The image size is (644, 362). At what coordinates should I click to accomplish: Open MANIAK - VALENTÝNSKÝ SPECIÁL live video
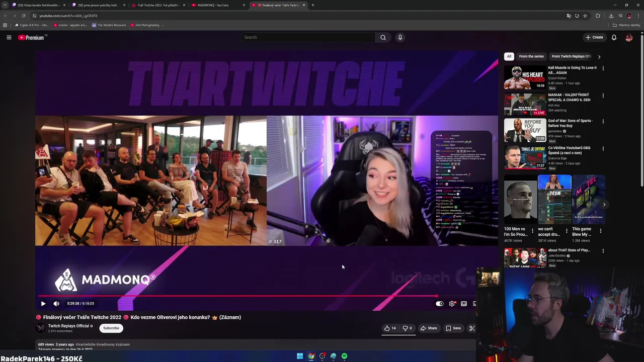525,104
